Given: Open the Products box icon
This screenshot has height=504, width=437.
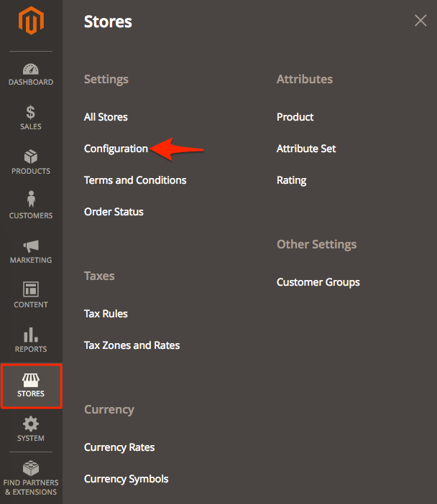Looking at the screenshot, I should tap(31, 157).
